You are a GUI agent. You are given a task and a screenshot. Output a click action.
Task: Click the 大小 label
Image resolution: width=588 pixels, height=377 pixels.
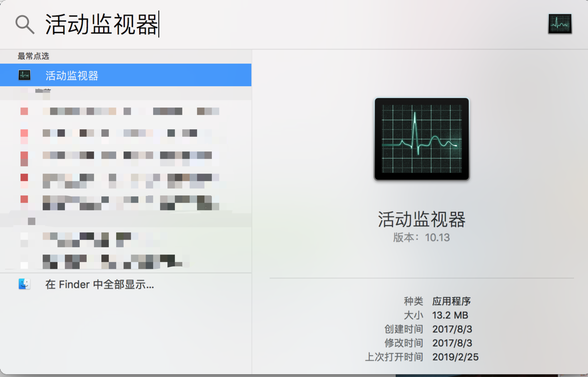(413, 315)
